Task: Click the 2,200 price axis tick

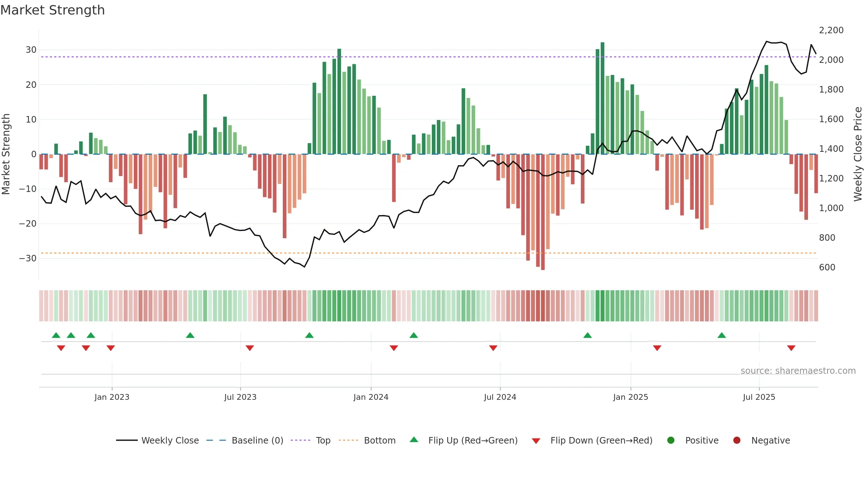Action: pos(831,30)
